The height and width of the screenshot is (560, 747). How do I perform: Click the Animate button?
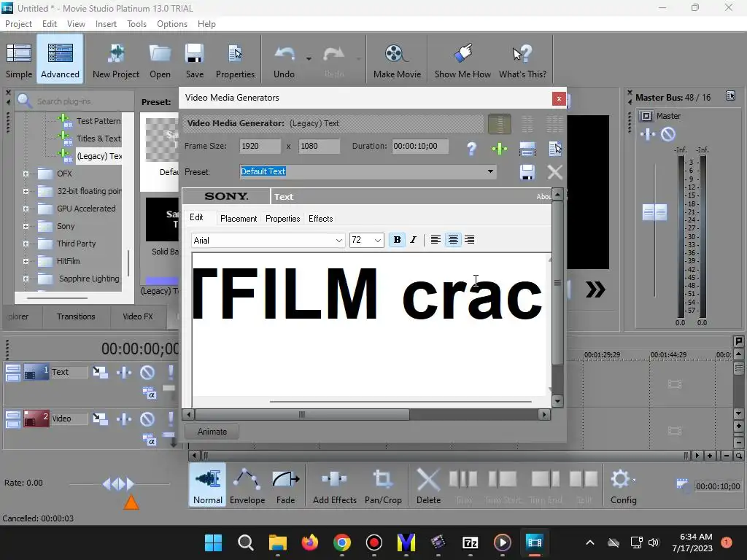(x=212, y=432)
